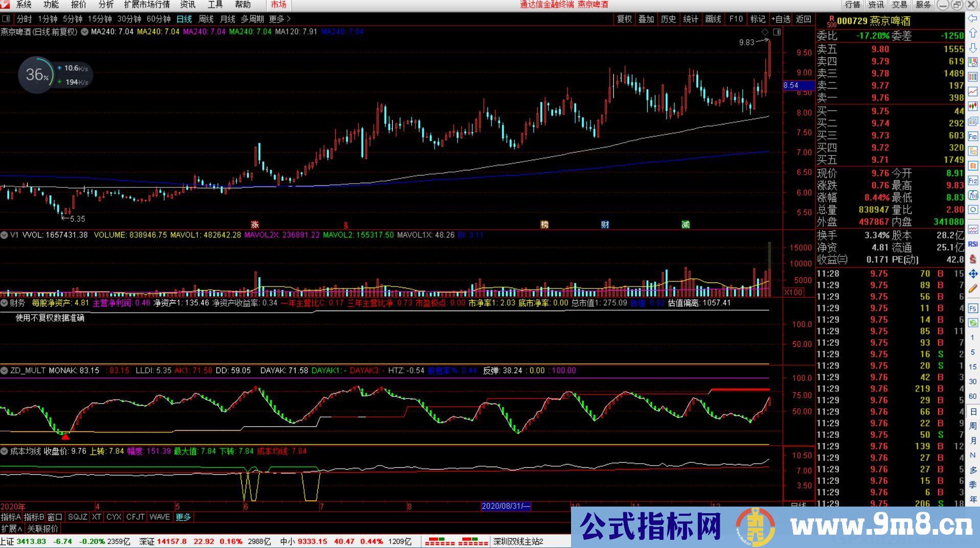Open the 叠加 overlay options

pos(646,19)
